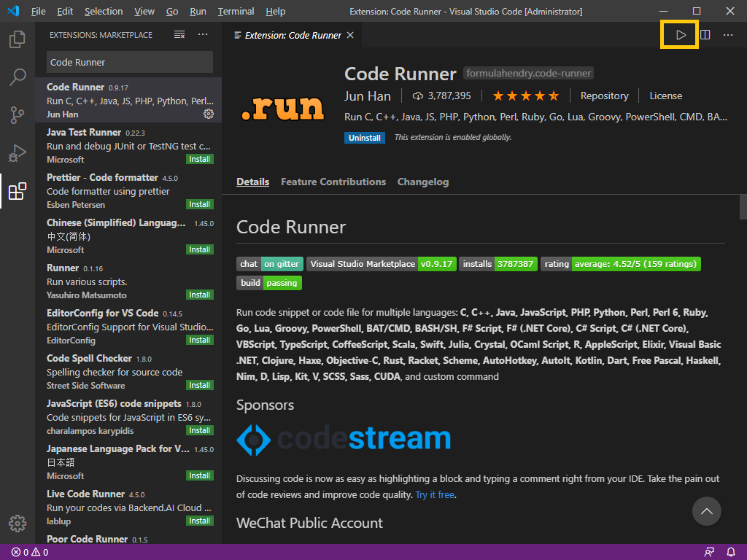Screen dimensions: 747x560
Task: Open the Run menu
Action: tap(198, 11)
